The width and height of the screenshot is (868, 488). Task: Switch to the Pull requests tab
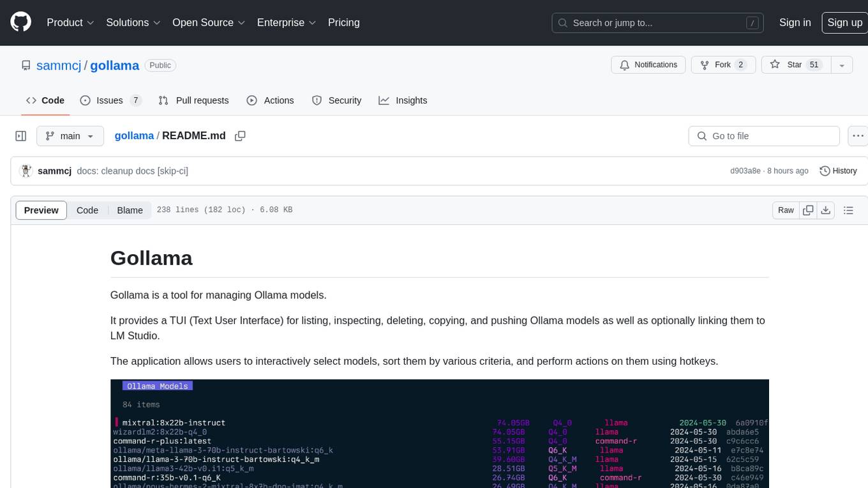(193, 100)
